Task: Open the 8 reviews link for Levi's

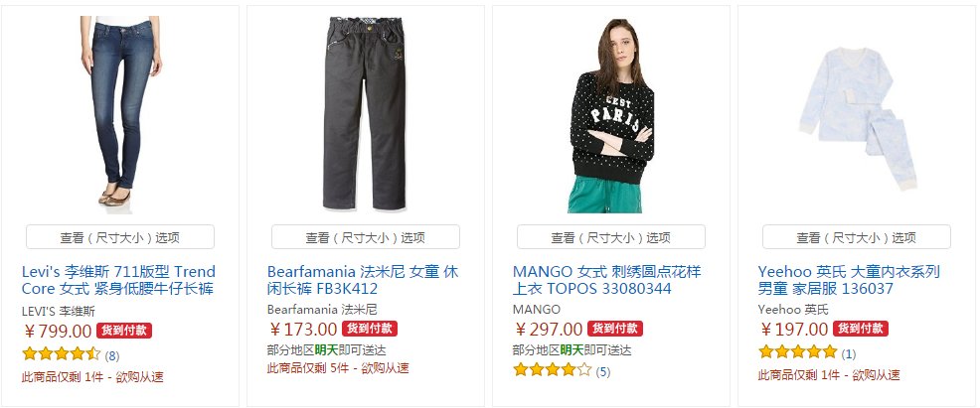Action: [112, 355]
